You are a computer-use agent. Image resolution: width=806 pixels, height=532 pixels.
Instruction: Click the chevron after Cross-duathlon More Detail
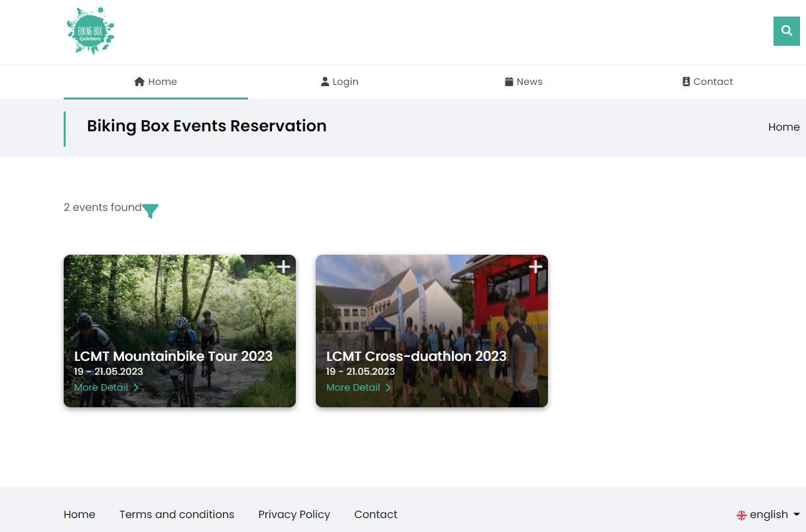[x=388, y=387]
